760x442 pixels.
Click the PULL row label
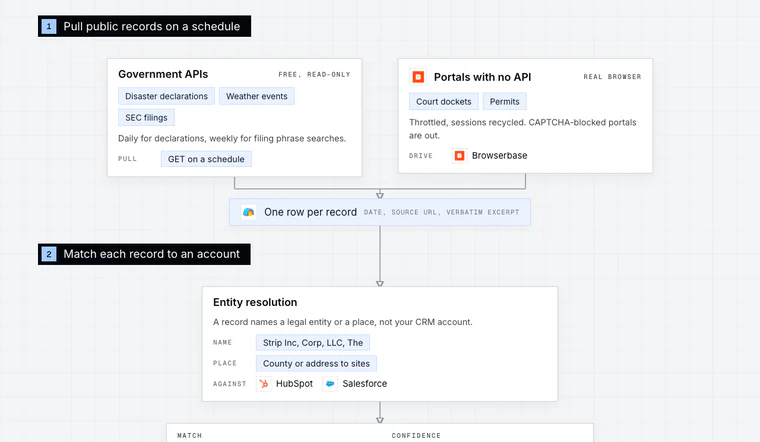(x=127, y=159)
